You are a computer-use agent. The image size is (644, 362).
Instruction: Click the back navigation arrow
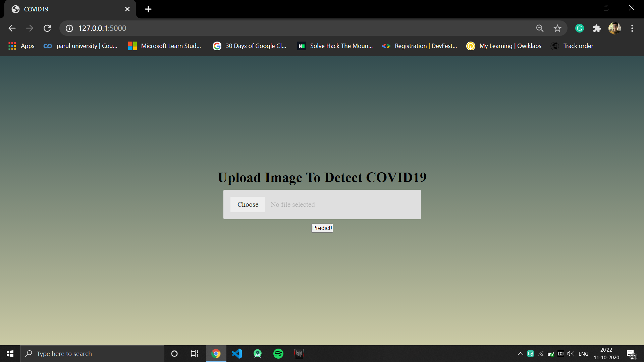click(12, 28)
